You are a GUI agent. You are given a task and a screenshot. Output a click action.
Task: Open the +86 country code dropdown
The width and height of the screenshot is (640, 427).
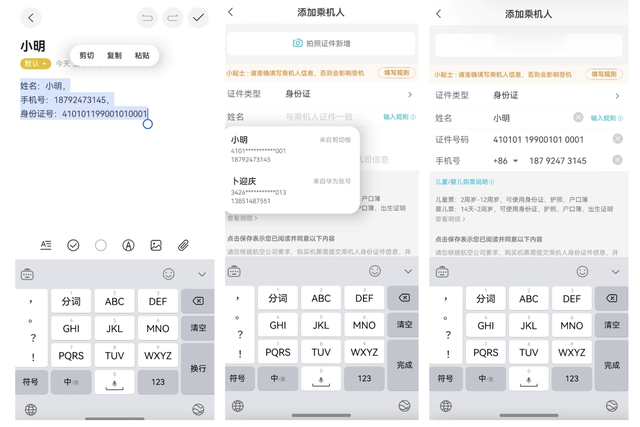point(506,161)
